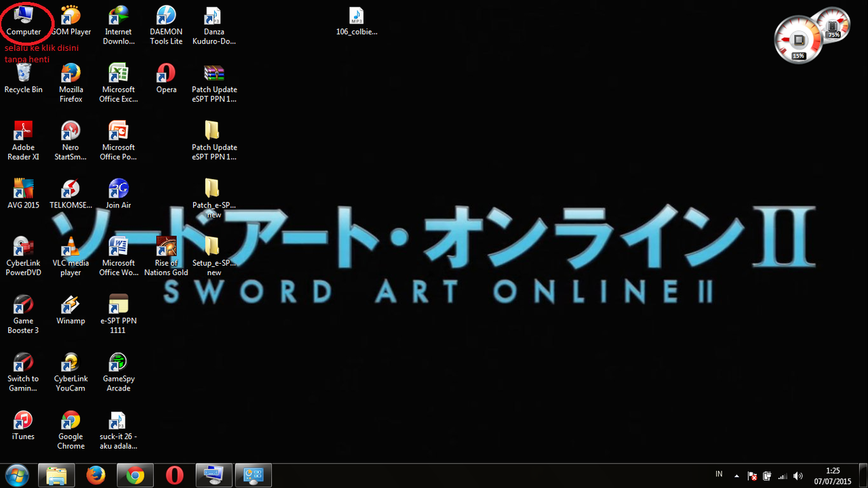Screen dimensions: 868x488
Task: Open iTunes from desktop
Action: click(x=24, y=424)
